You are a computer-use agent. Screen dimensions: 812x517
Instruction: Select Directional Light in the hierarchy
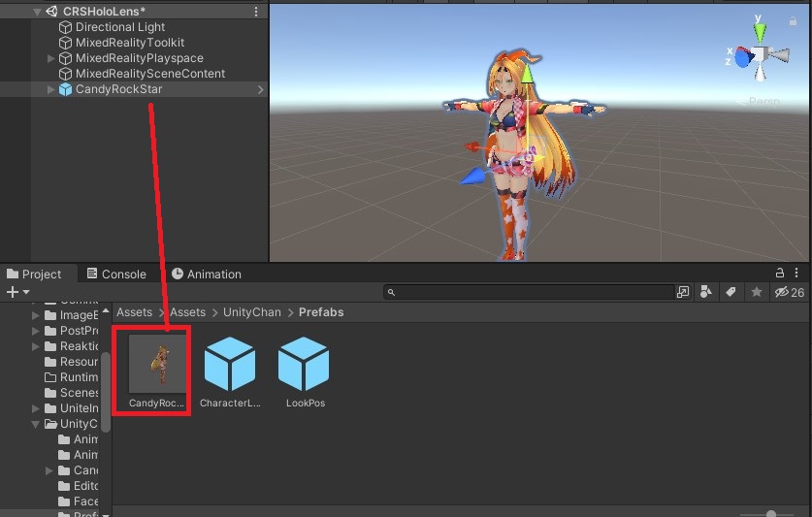coord(120,27)
